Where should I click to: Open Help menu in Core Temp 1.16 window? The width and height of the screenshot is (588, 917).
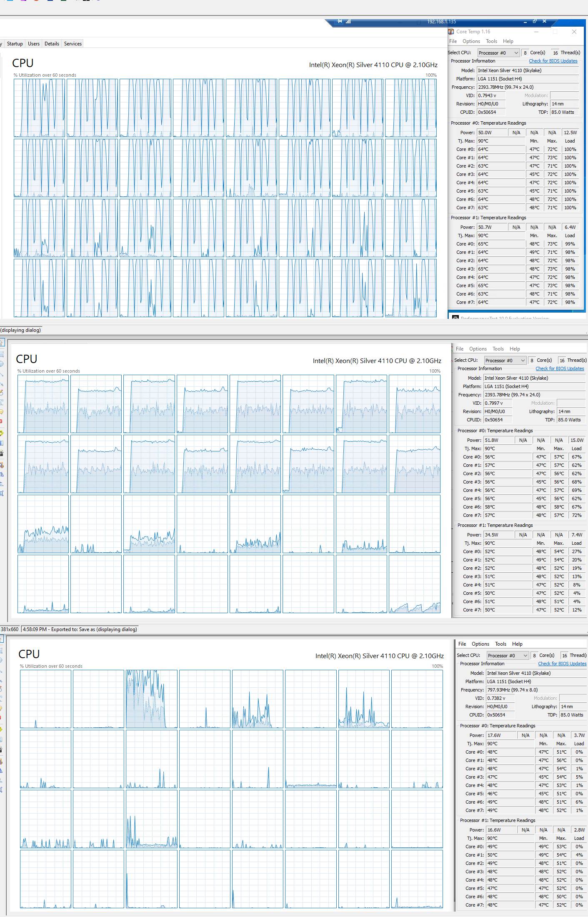tap(508, 41)
